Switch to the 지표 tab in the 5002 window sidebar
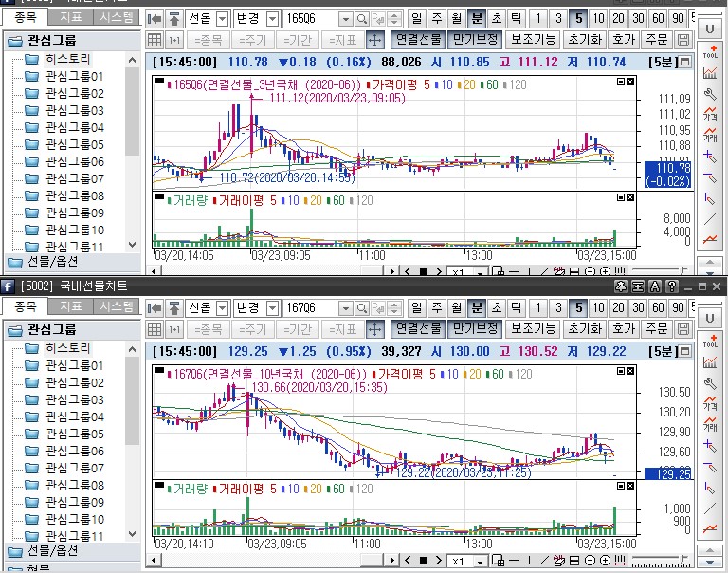 tap(71, 306)
